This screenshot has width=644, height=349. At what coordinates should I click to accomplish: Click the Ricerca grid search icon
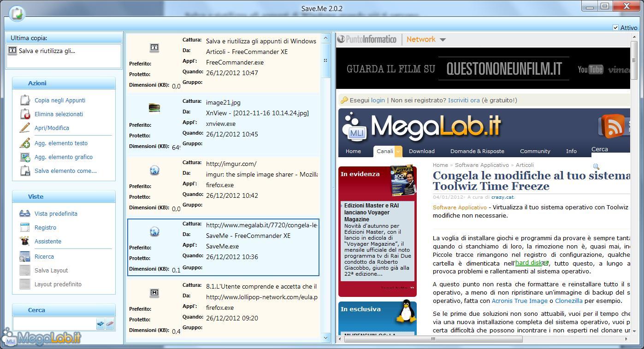pyautogui.click(x=25, y=257)
